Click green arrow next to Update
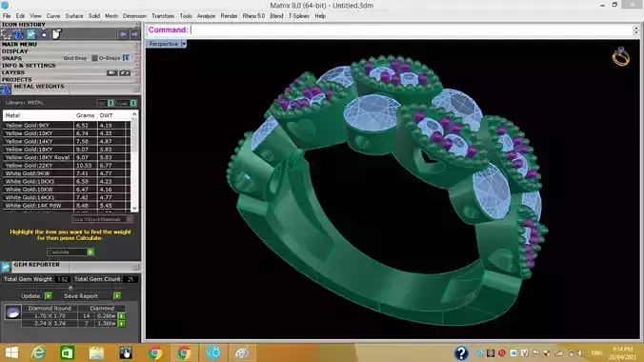The image size is (644, 362). (48, 296)
